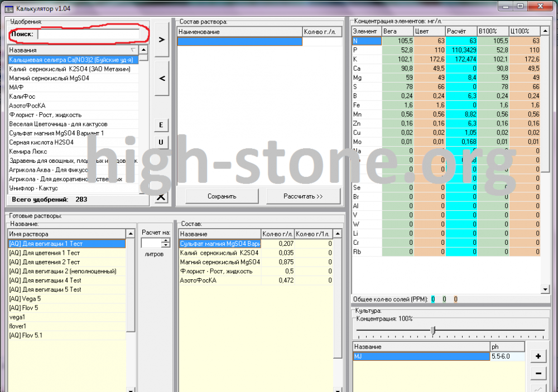558x392 pixels.
Task: Click the < remove-from-solution arrow button
Action: [162, 78]
